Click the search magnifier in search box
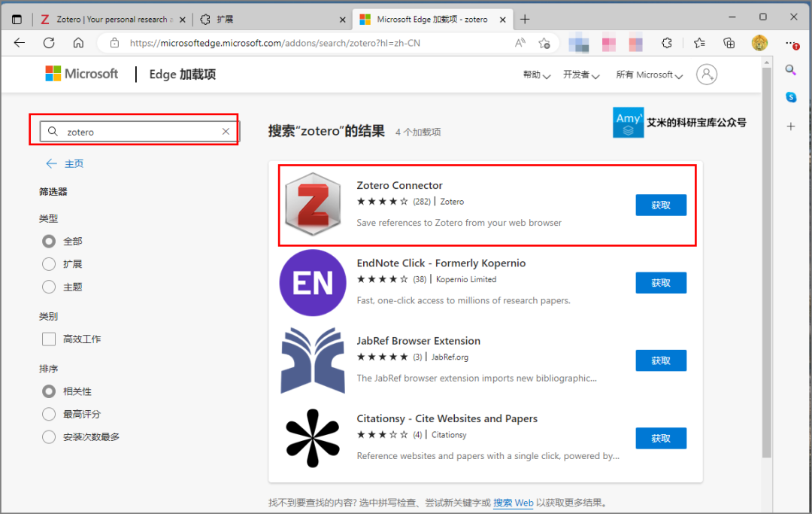Image resolution: width=812 pixels, height=514 pixels. pyautogui.click(x=53, y=132)
